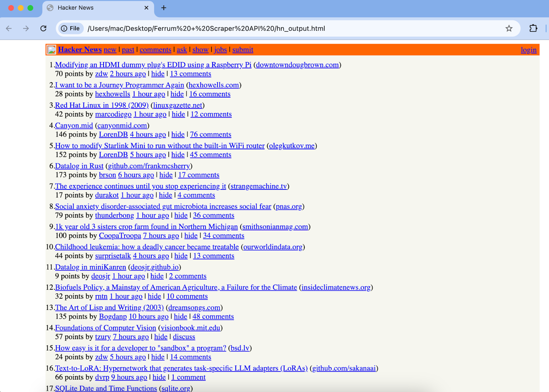This screenshot has width=549, height=392.
Task: Open 36 comments link
Action: [x=214, y=215]
